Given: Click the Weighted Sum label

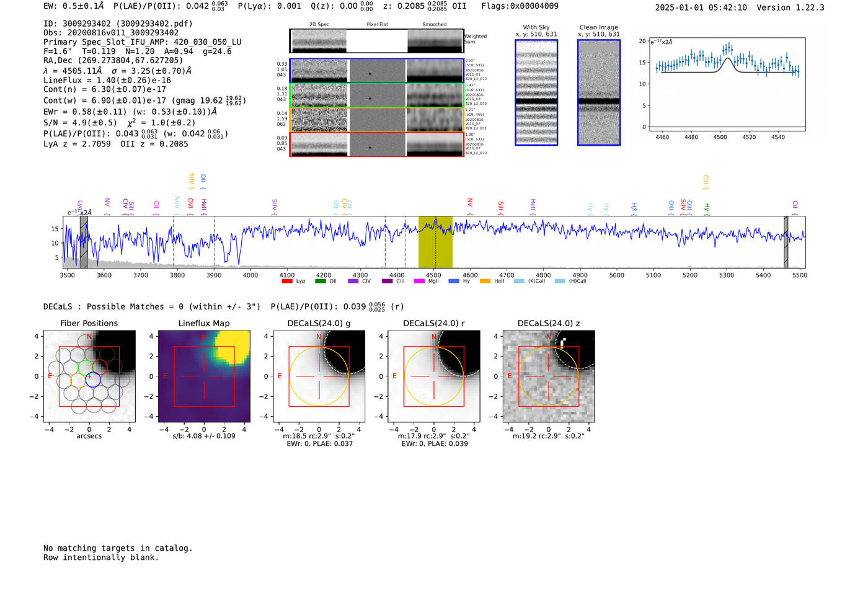Looking at the screenshot, I should [x=476, y=39].
